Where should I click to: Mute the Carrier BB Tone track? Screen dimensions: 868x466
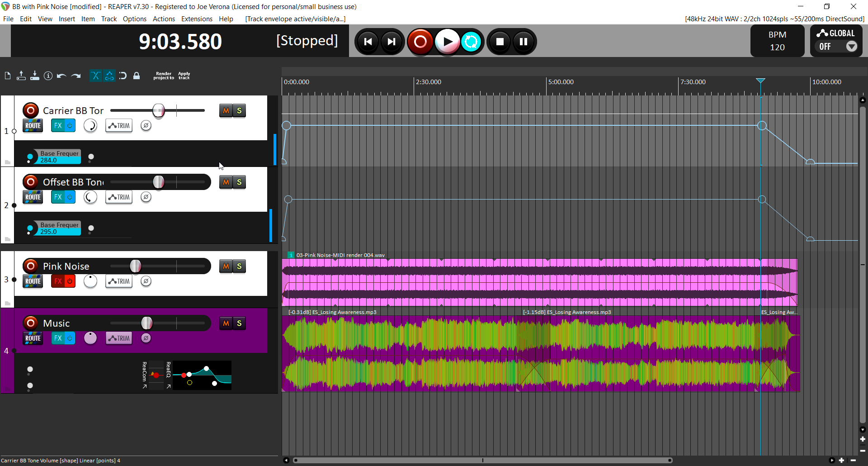tap(226, 111)
